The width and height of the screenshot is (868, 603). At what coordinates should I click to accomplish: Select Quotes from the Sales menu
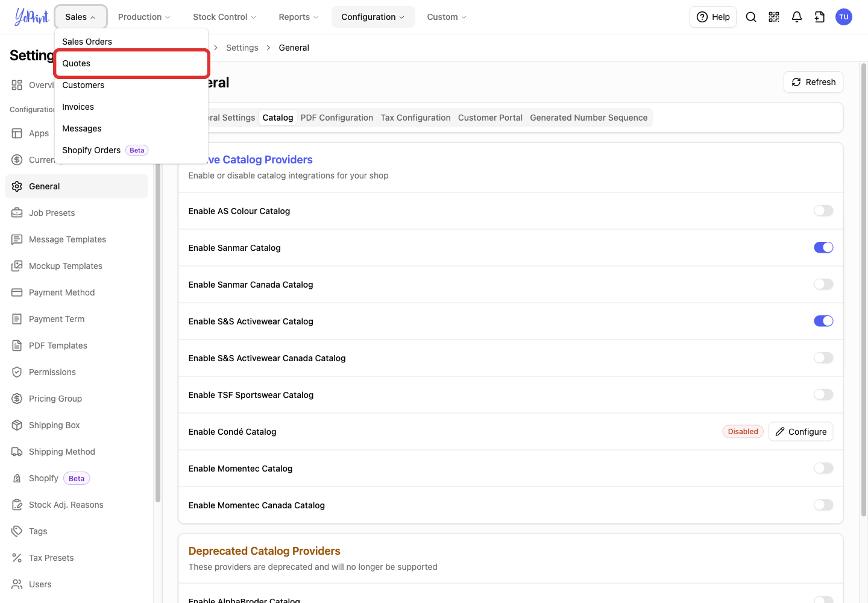[x=132, y=64]
